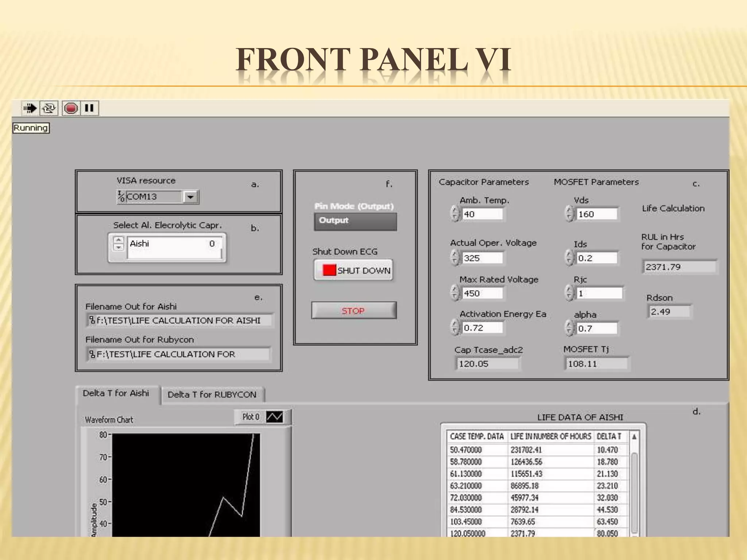Click the DELTA T column header
Screen dimensions: 747x560
612,436
